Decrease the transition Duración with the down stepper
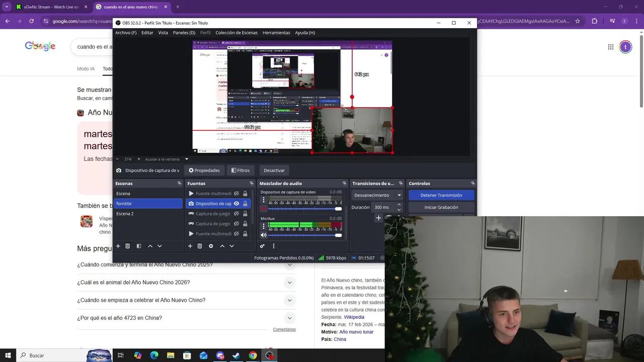This screenshot has height=362, width=644. point(399,210)
